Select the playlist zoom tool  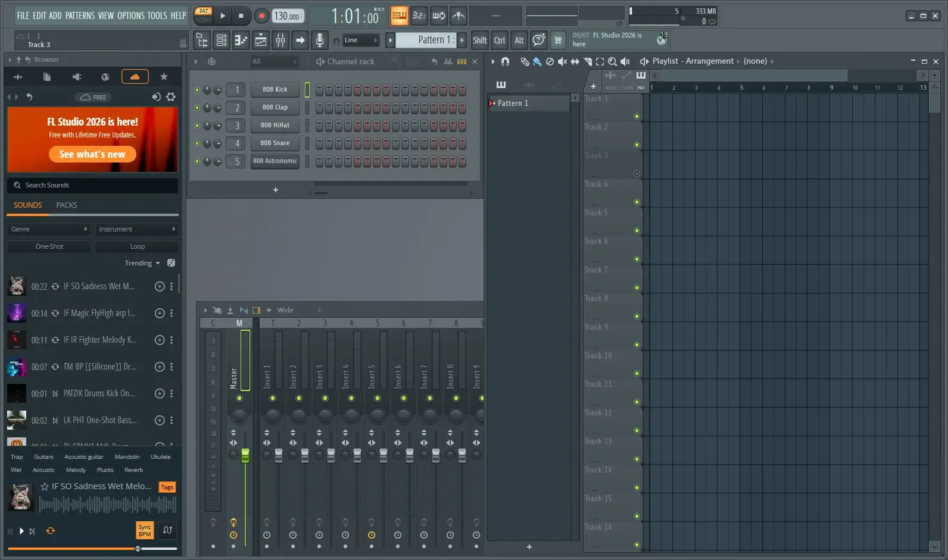point(612,61)
